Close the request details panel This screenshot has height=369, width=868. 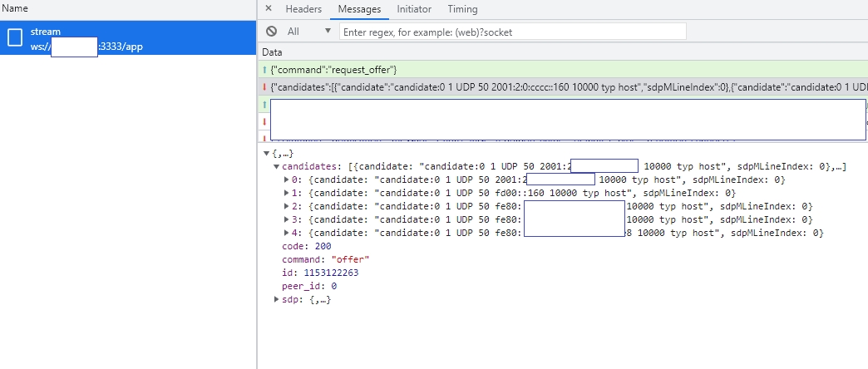click(x=268, y=9)
